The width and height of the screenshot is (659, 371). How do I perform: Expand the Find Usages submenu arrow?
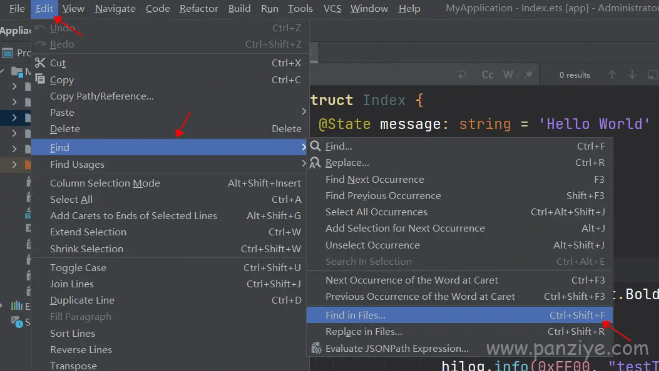304,164
